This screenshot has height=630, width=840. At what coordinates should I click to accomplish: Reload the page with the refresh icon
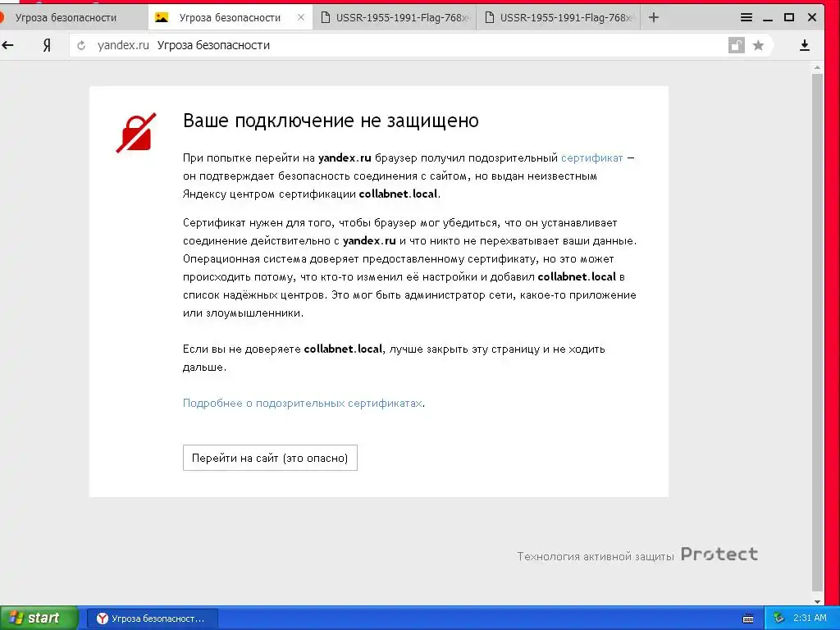81,46
